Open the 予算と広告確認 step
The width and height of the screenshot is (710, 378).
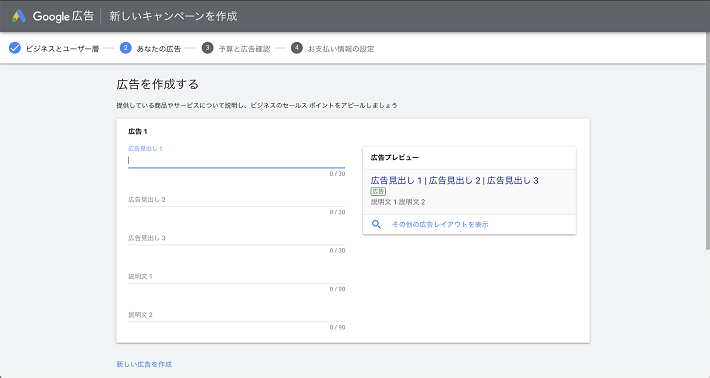(x=244, y=49)
